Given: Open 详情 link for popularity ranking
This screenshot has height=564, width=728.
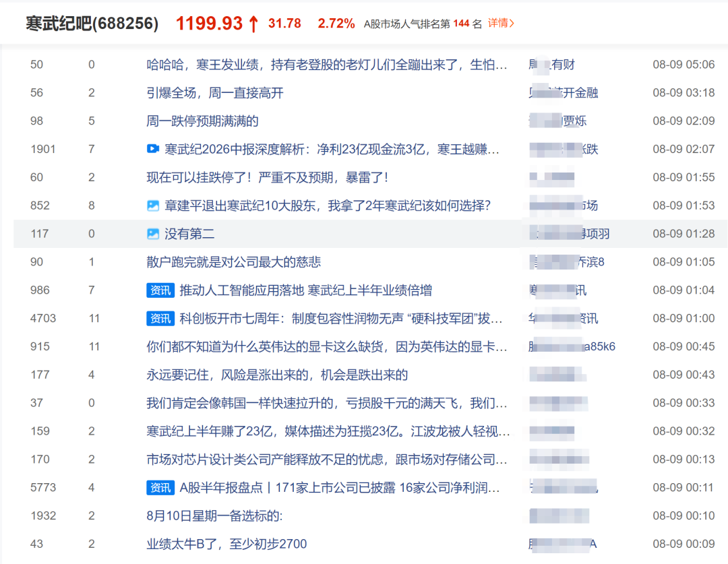Looking at the screenshot, I should [x=500, y=23].
